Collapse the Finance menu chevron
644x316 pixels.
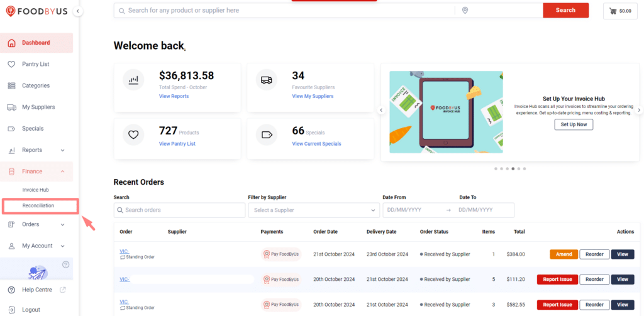(x=62, y=172)
